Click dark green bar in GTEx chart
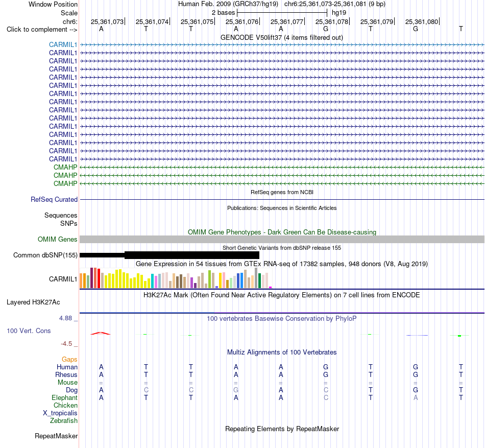Screen dimensions: 485x448 259,281
